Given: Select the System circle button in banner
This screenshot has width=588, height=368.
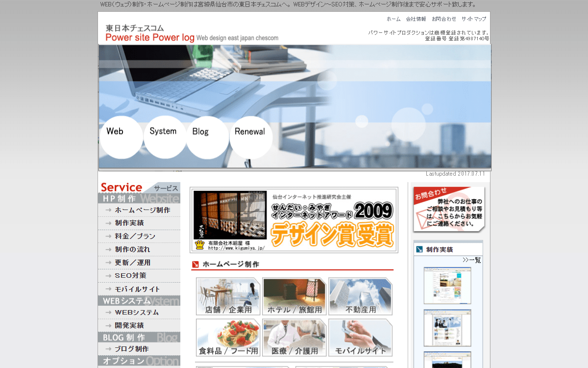Looking at the screenshot, I should pyautogui.click(x=165, y=137).
